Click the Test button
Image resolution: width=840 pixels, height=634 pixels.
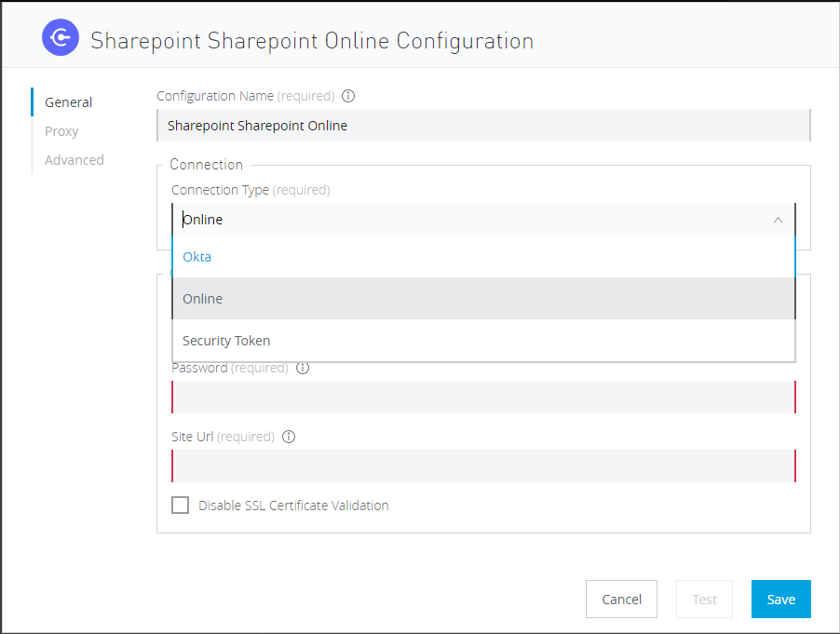704,599
